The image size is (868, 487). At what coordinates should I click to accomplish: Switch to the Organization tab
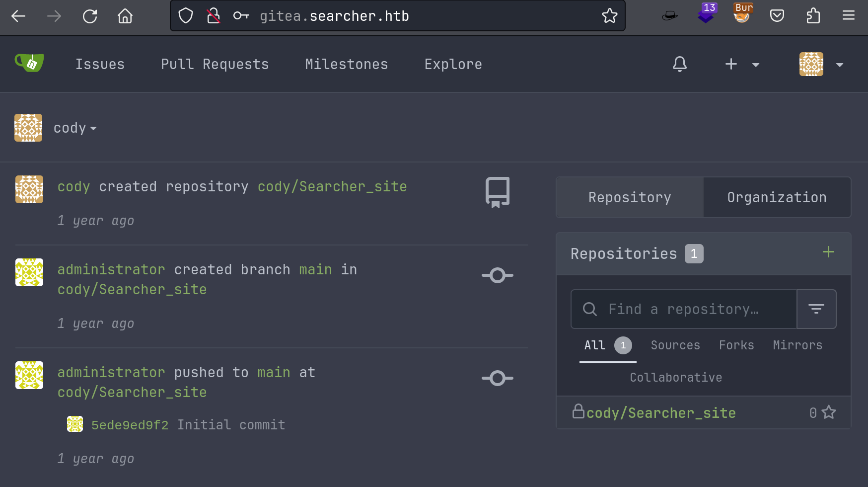tap(777, 197)
